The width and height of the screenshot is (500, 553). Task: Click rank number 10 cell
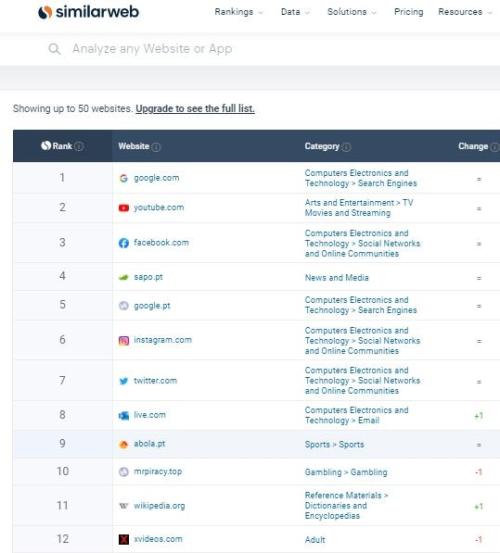point(63,471)
